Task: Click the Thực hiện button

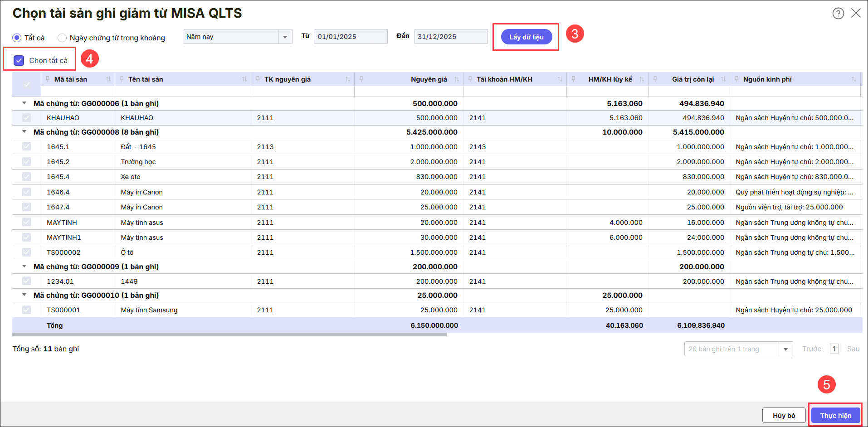Action: [835, 415]
